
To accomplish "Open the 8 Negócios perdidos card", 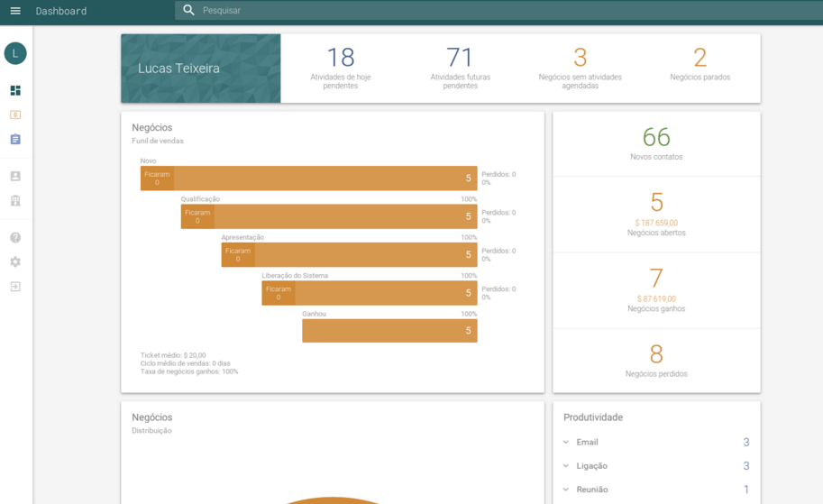I will tap(656, 361).
